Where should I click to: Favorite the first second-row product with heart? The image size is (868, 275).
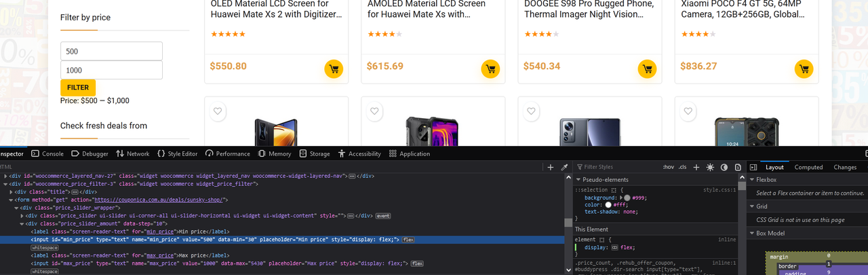(217, 111)
